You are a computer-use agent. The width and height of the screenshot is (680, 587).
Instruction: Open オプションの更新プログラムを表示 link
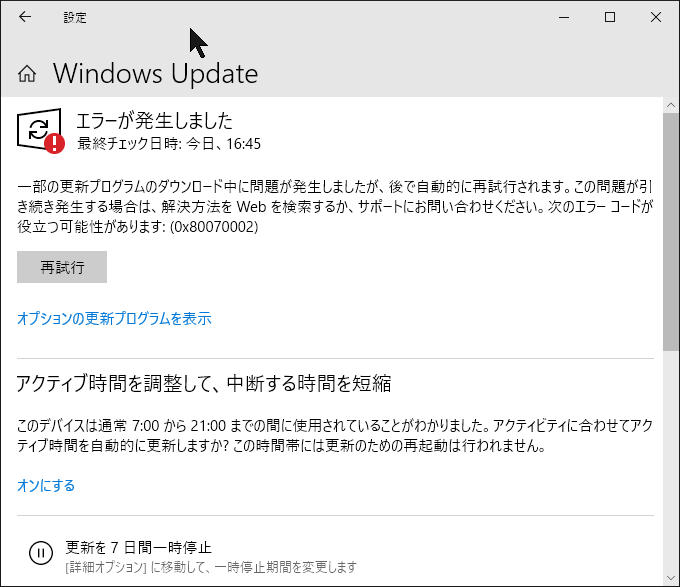[x=114, y=319]
